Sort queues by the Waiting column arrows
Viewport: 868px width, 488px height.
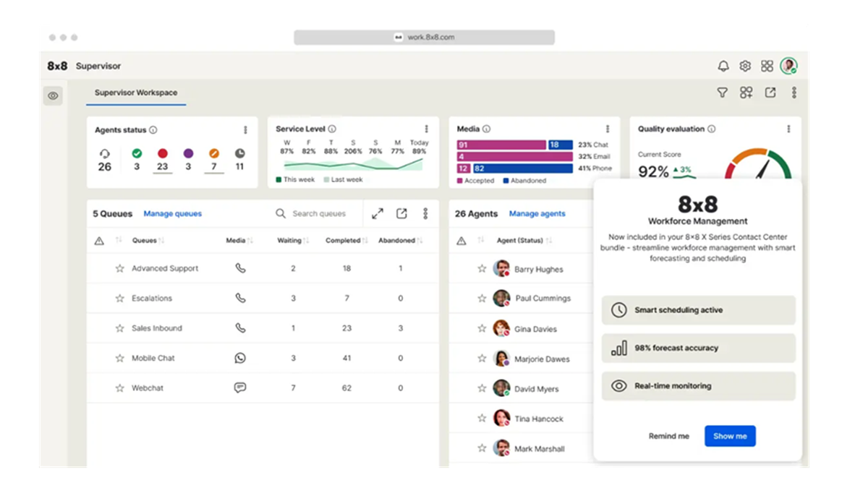point(305,240)
